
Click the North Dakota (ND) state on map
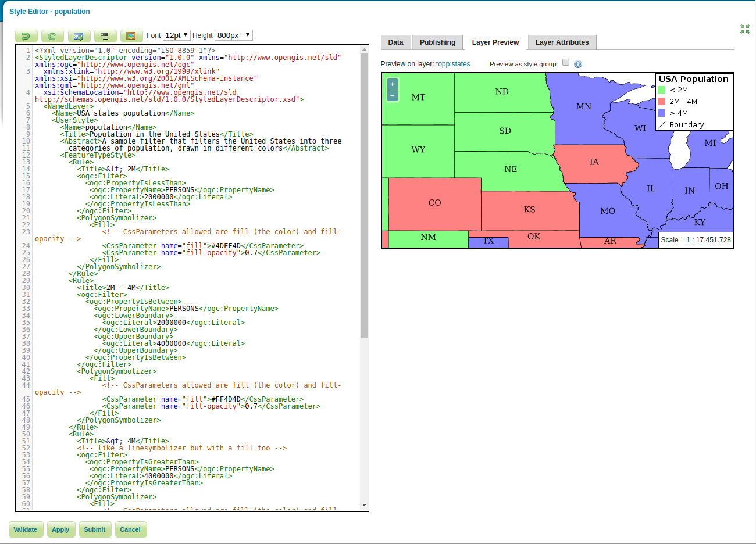coord(502,91)
